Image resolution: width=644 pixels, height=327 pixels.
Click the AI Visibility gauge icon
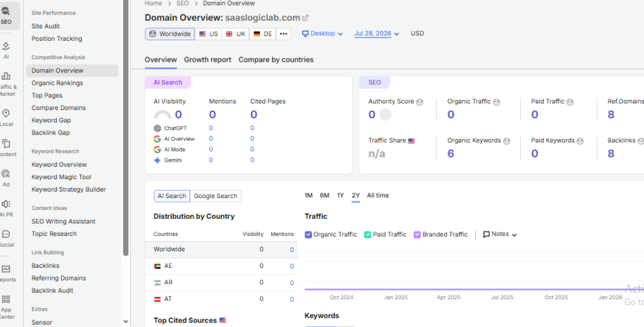point(163,115)
